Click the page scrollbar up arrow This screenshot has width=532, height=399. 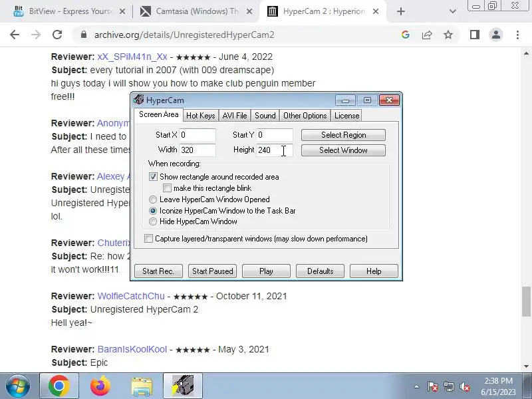click(x=526, y=53)
